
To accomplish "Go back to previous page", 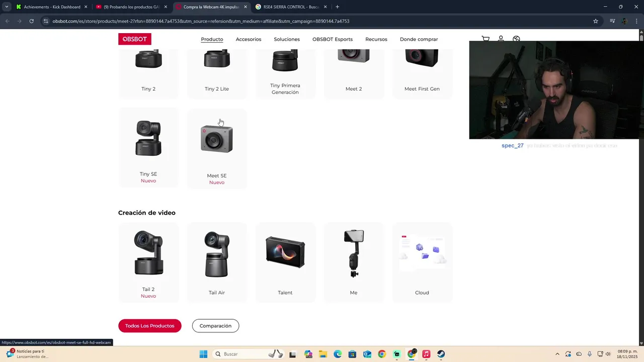I will tap(7, 21).
